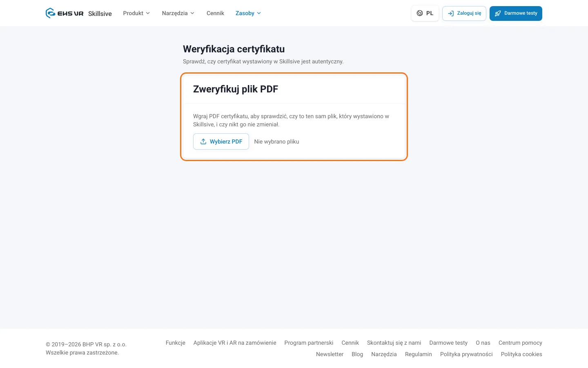Click the Zaloguj się button

click(x=464, y=13)
